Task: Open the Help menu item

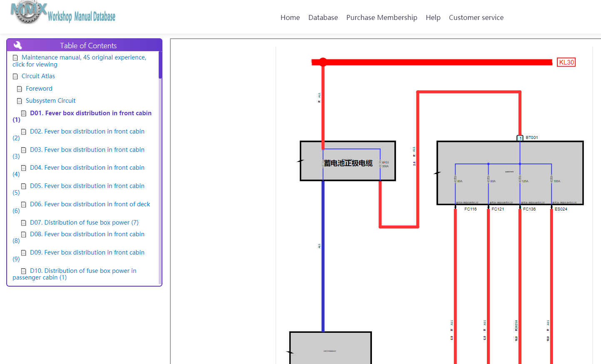Action: point(433,17)
